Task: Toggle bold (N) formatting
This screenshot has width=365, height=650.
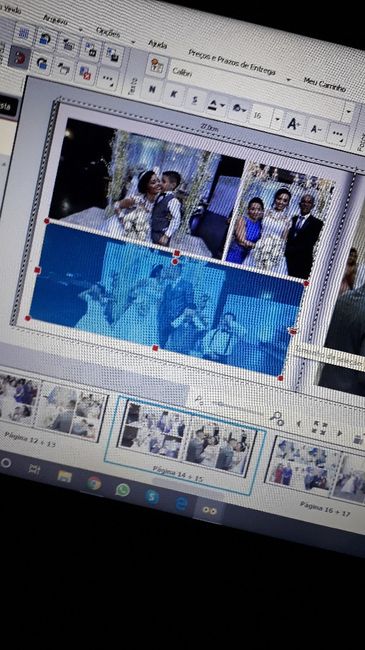Action: pos(152,89)
